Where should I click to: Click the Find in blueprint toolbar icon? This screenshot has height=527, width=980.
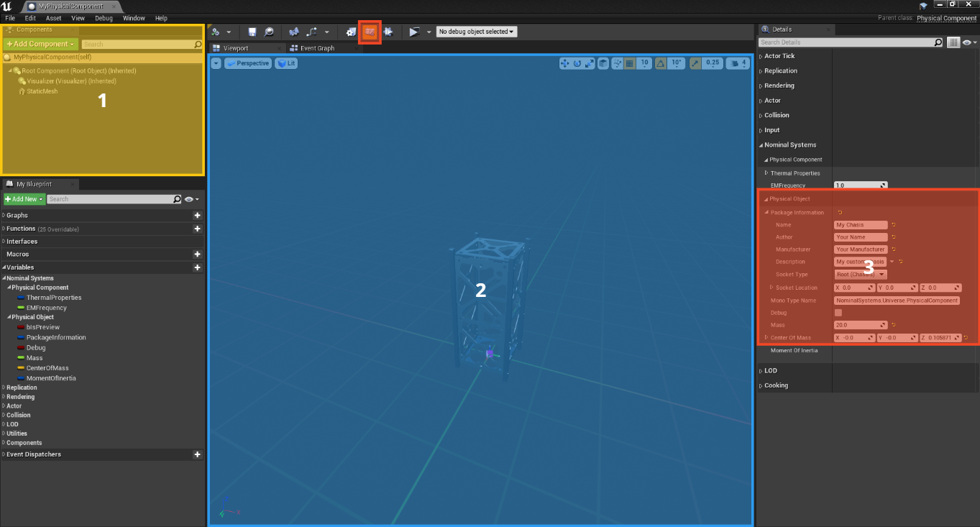click(293, 32)
